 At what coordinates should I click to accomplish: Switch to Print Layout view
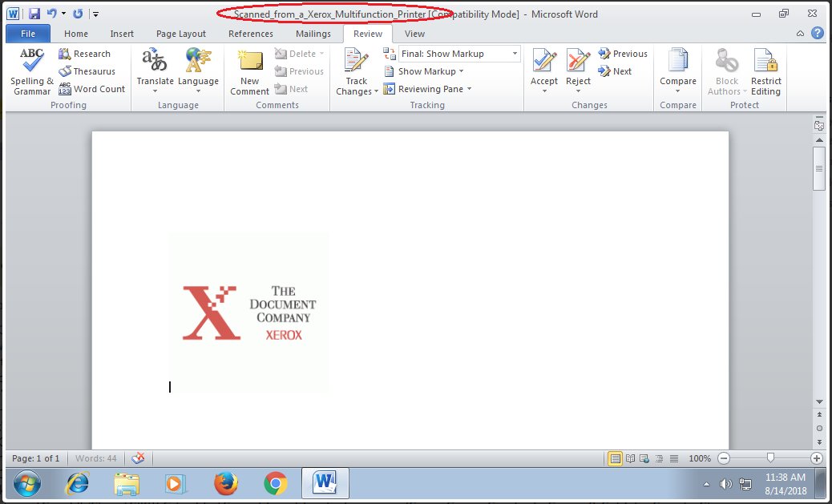click(615, 458)
